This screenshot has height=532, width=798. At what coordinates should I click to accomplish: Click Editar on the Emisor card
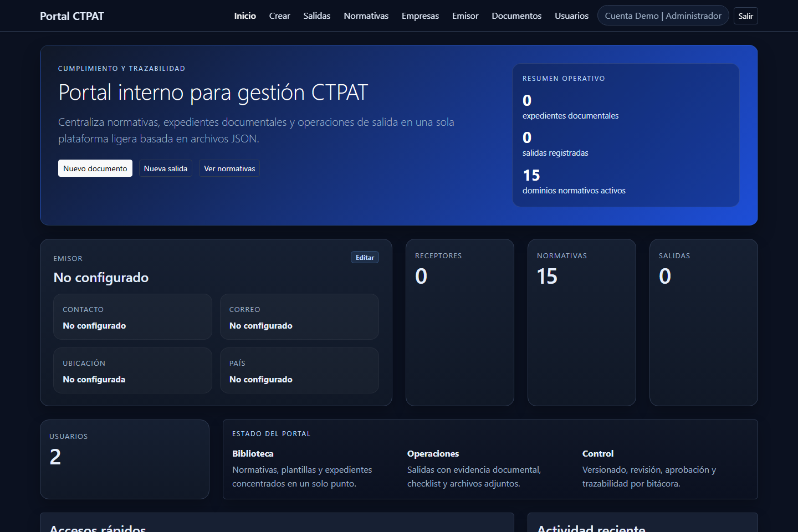[365, 258]
